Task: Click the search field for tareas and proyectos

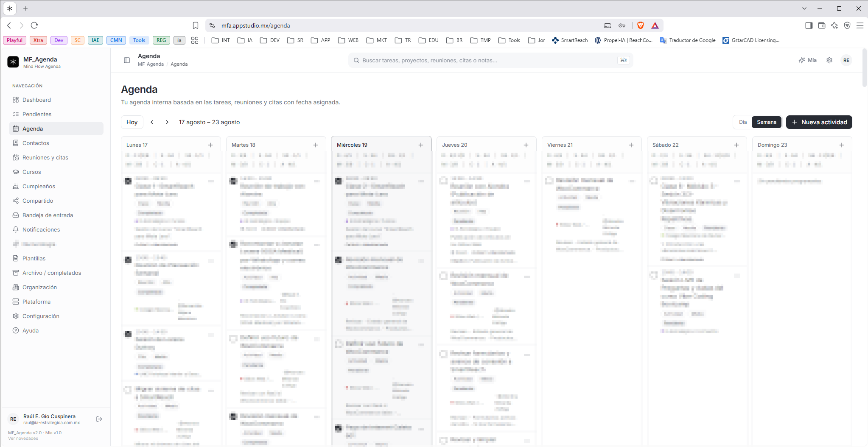Action: click(490, 60)
